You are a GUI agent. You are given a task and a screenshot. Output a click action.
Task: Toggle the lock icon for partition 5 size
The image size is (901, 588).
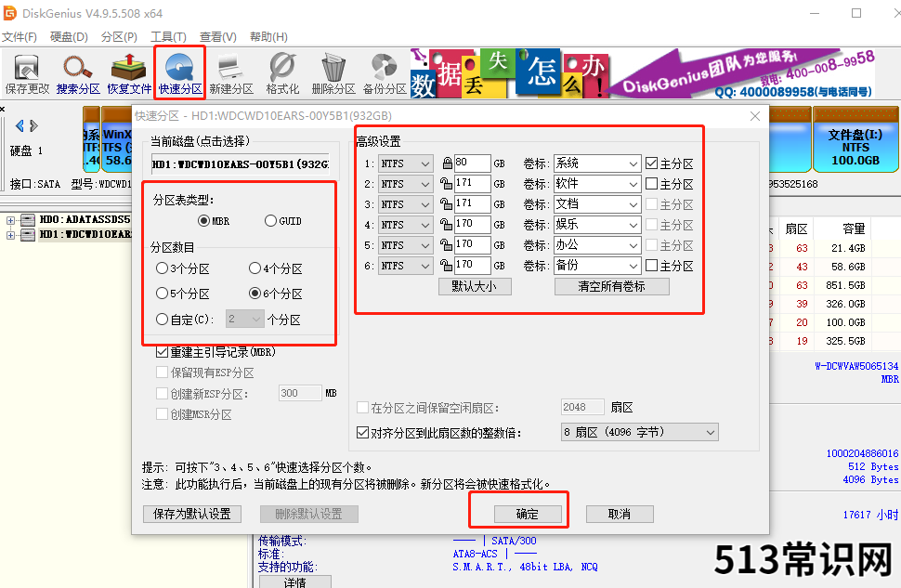(x=446, y=245)
